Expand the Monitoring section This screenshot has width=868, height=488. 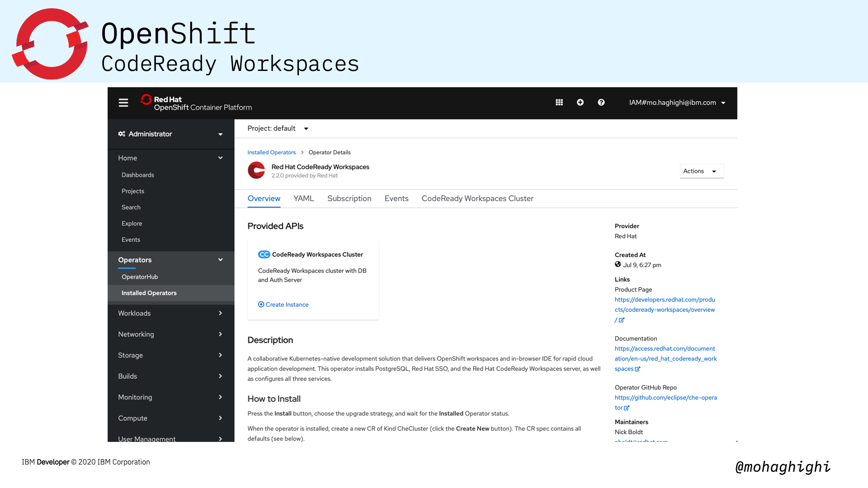tap(171, 398)
